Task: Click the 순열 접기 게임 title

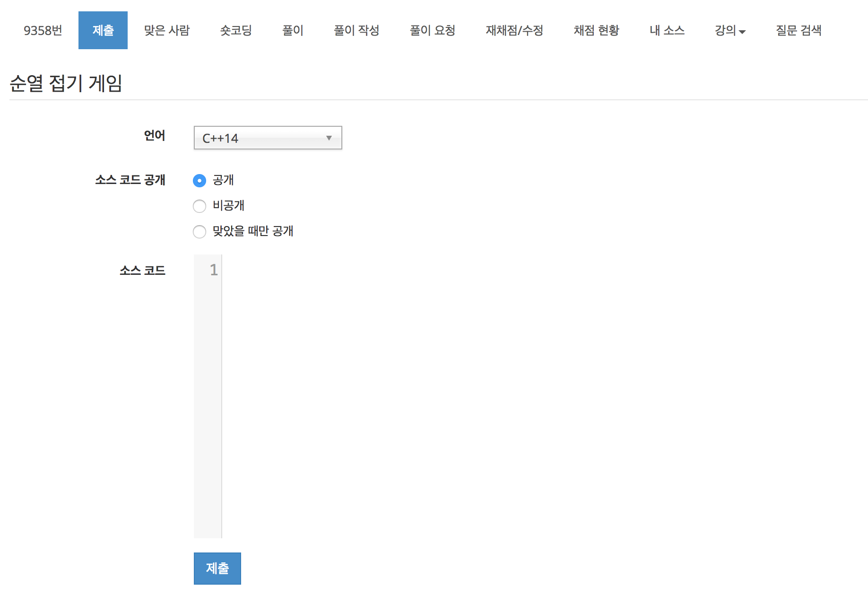Action: [x=66, y=83]
